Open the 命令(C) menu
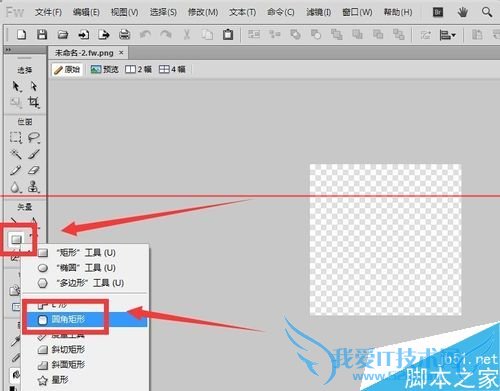The width and height of the screenshot is (500, 391). (x=281, y=12)
